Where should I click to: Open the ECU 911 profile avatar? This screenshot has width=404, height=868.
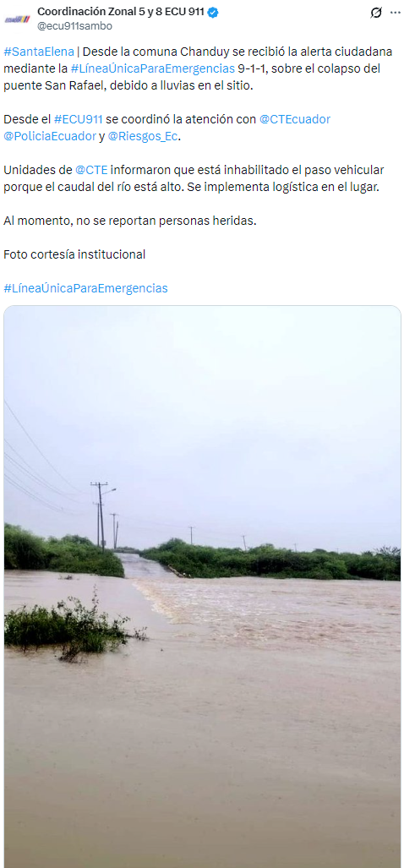coord(17,19)
